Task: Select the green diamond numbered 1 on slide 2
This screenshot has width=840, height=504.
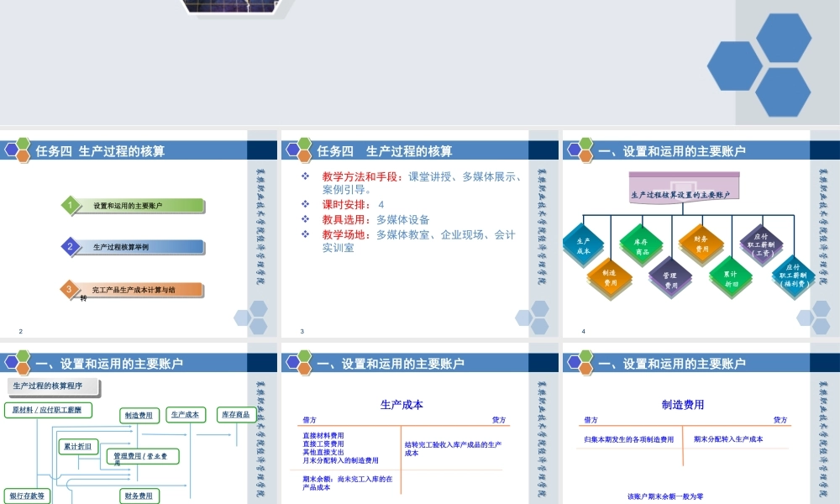Action: tap(70, 206)
